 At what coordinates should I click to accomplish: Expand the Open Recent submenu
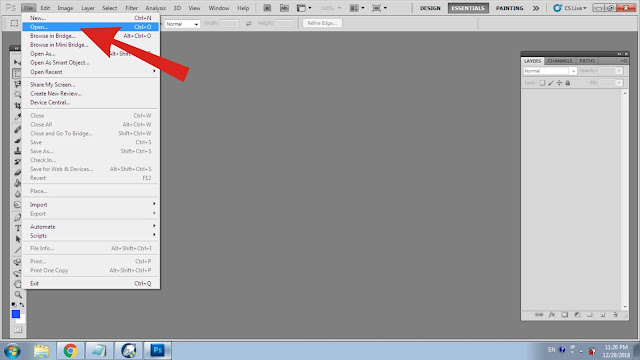[x=91, y=72]
